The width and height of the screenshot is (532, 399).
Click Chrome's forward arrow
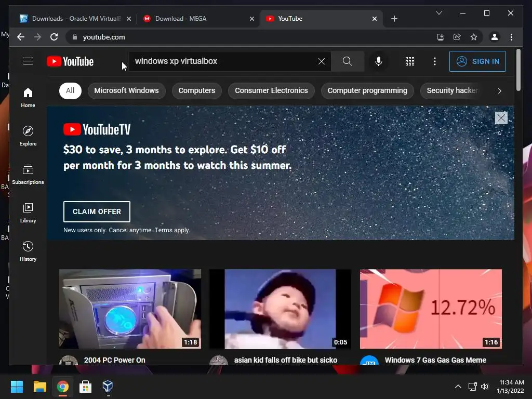(37, 37)
